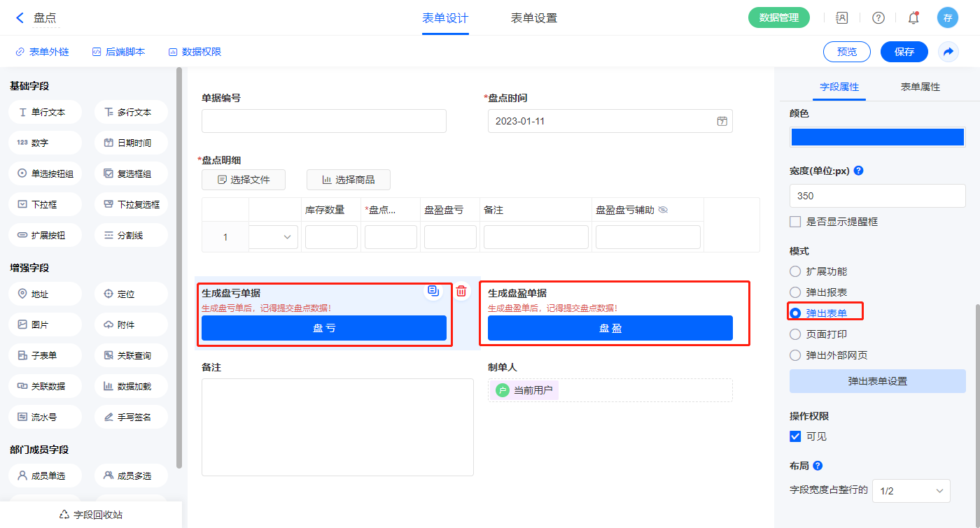Open the 字段宽度占整行的 1/2 dropdown
Viewport: 980px width, 528px height.
click(911, 491)
